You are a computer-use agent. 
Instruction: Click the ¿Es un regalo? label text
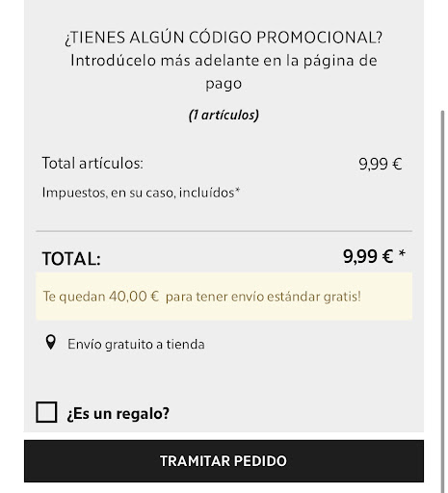pos(118,413)
